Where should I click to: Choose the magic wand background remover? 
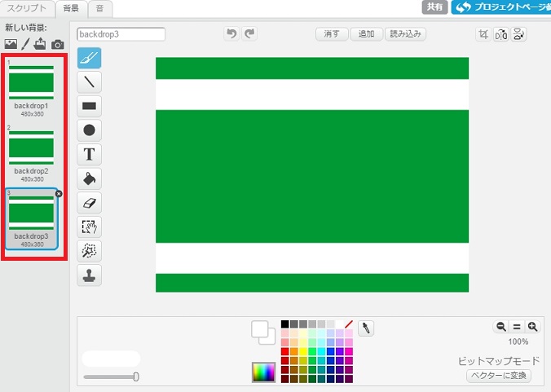pos(89,251)
